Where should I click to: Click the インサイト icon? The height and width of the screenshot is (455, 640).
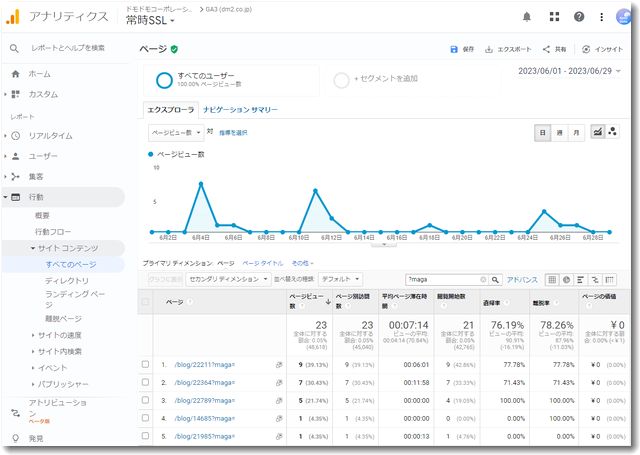coord(586,49)
